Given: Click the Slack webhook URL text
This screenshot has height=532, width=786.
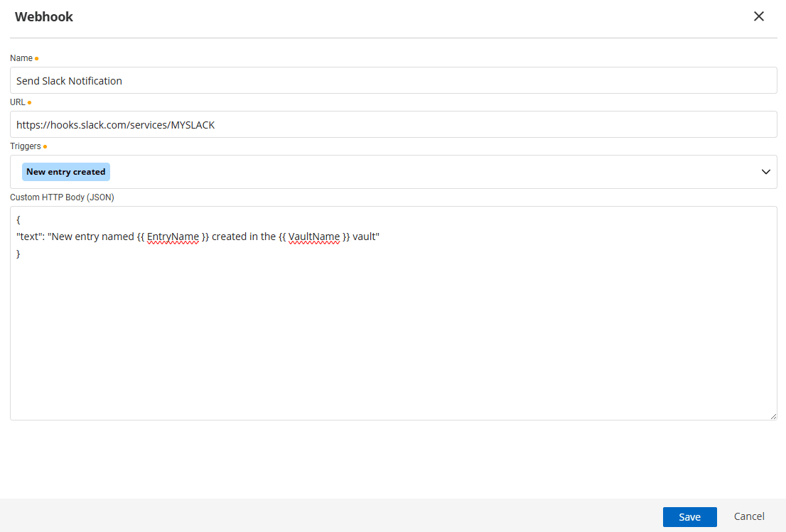Looking at the screenshot, I should point(117,124).
